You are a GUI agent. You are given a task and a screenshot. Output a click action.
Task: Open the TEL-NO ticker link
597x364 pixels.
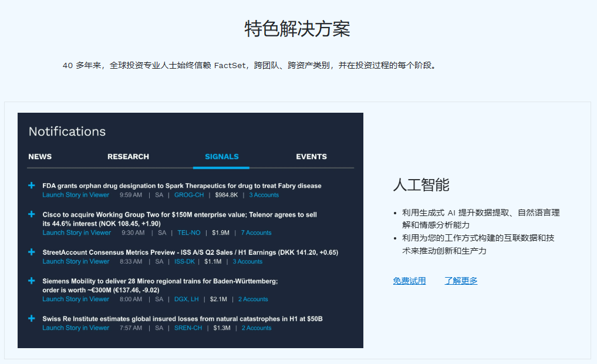tap(189, 232)
